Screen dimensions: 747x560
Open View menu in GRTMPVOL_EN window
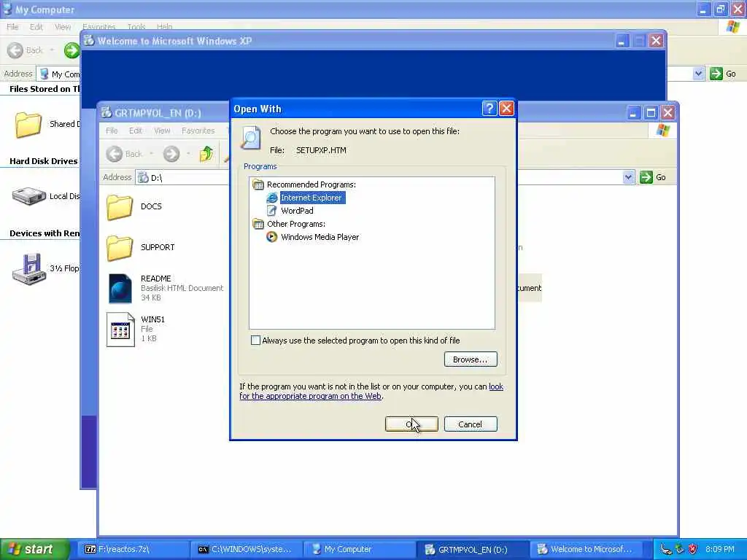click(162, 131)
